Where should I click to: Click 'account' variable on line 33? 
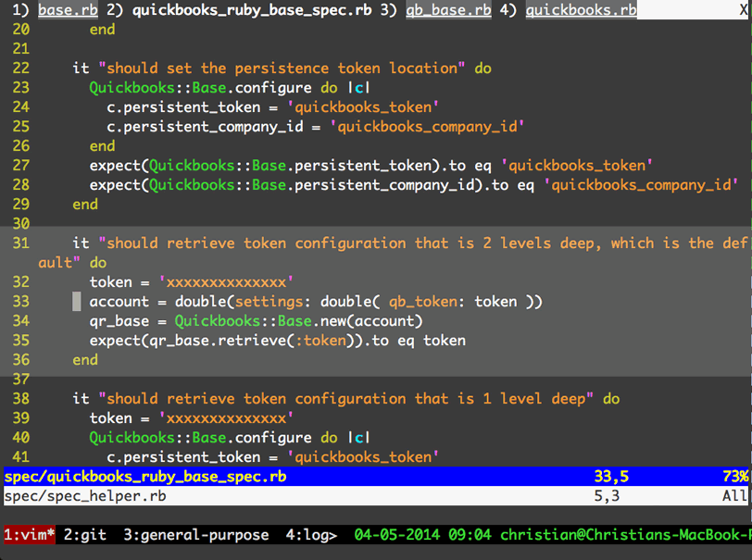tap(119, 302)
